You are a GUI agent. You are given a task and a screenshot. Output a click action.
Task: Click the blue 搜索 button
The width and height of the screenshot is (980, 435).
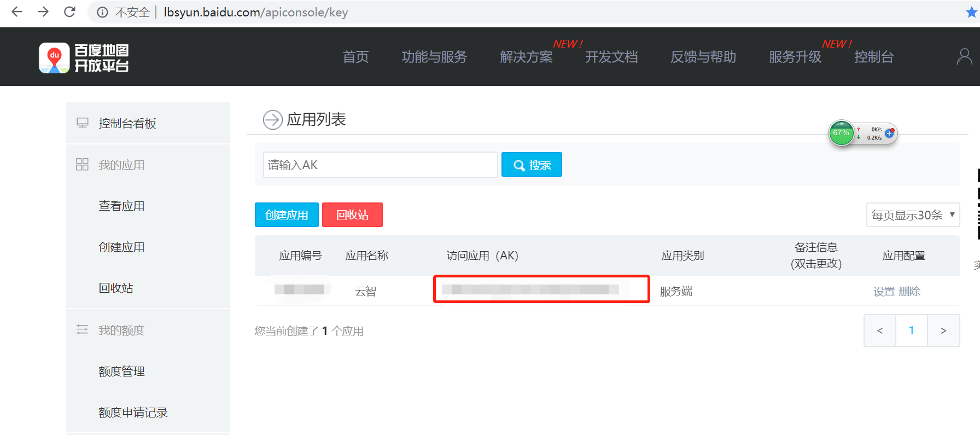point(532,165)
